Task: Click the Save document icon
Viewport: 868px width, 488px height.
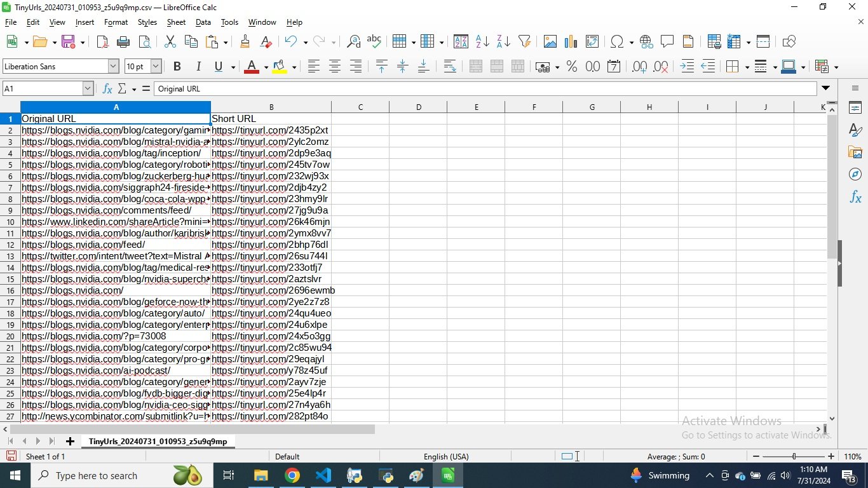Action: [68, 41]
